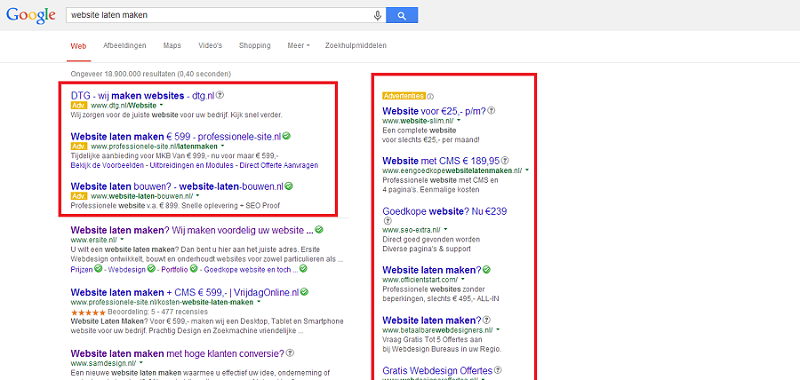Click the yellow Advertenties label
The width and height of the screenshot is (800, 380).
point(404,96)
